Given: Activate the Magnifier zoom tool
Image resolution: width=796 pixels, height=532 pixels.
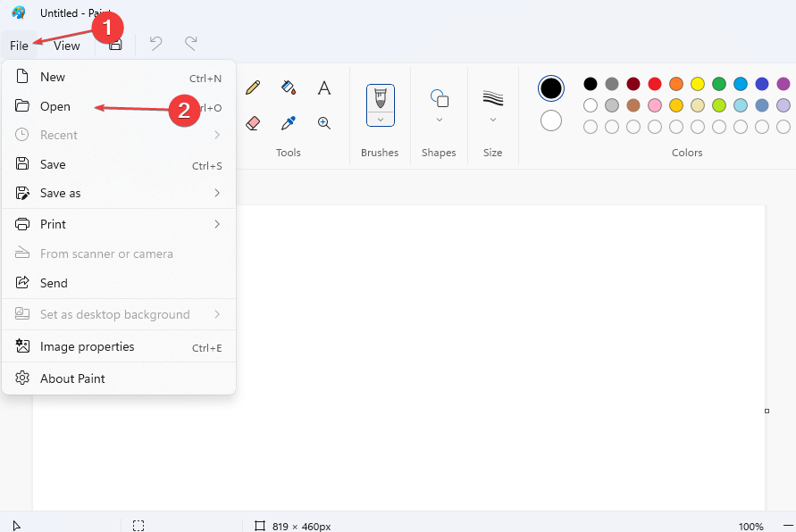Looking at the screenshot, I should pyautogui.click(x=324, y=123).
